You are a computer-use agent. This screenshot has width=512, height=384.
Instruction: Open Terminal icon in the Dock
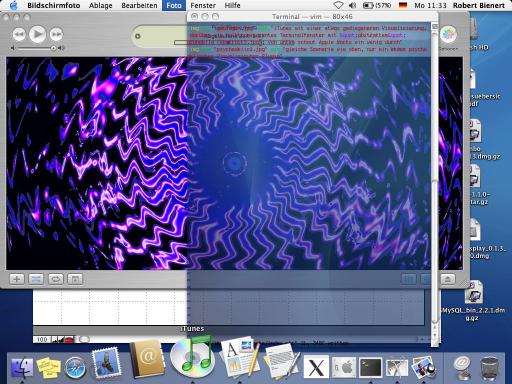pyautogui.click(x=370, y=368)
